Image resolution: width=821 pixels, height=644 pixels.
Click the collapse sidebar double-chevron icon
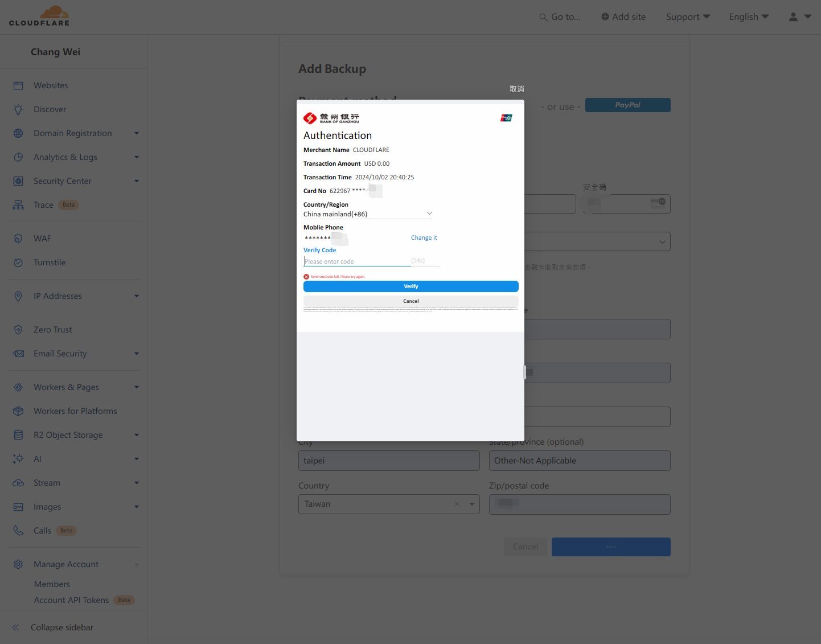click(16, 627)
